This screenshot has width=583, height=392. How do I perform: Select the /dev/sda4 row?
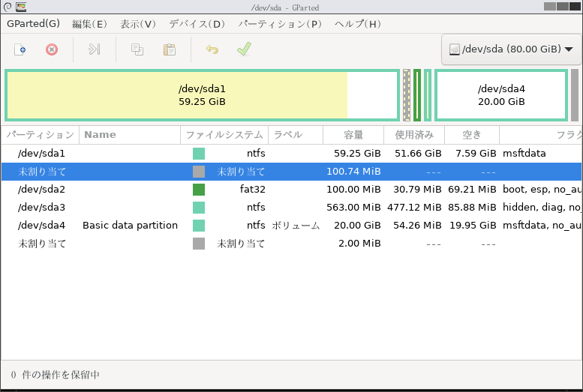291,226
